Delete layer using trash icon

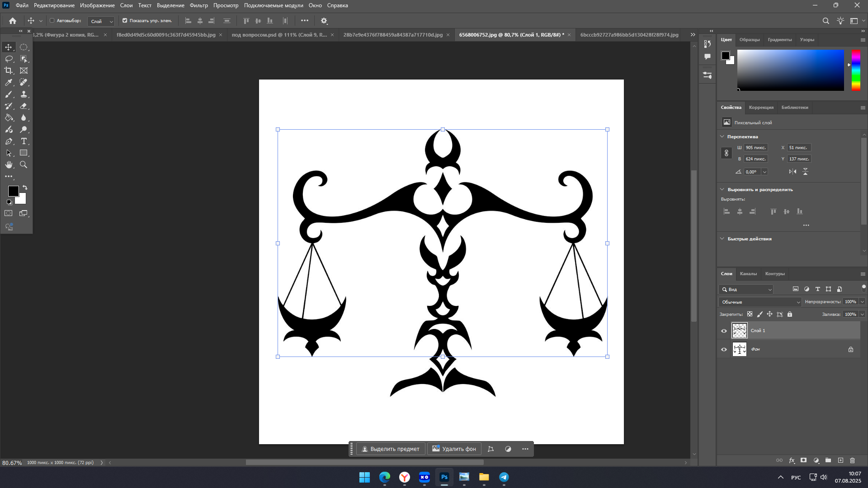pyautogui.click(x=852, y=460)
